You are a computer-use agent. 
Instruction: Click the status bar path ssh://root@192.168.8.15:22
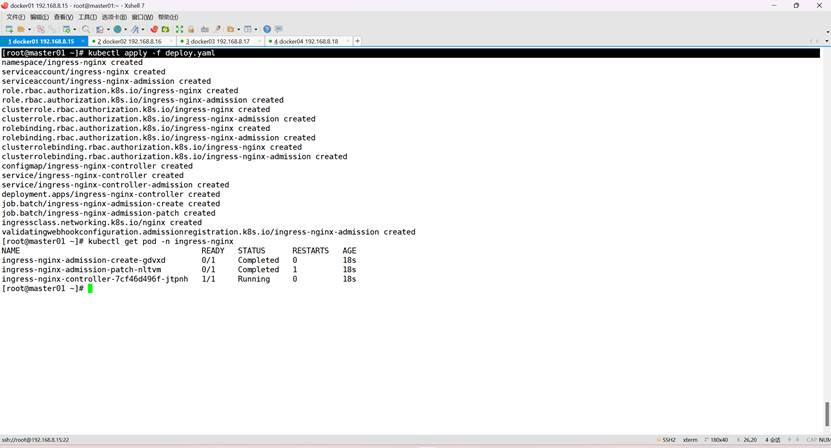(36, 440)
